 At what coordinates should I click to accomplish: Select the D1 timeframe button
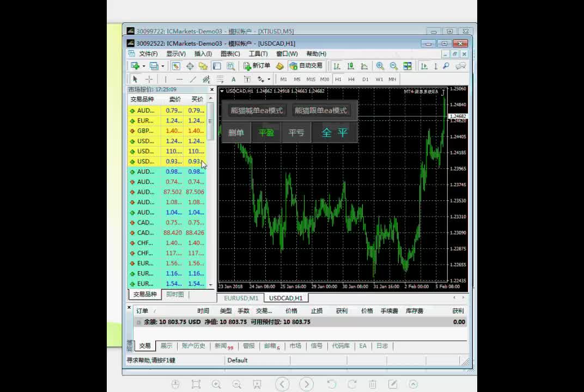point(365,79)
